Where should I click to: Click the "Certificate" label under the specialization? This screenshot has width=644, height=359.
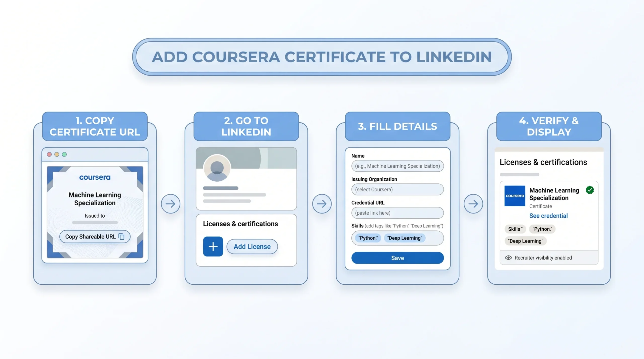[x=541, y=206]
